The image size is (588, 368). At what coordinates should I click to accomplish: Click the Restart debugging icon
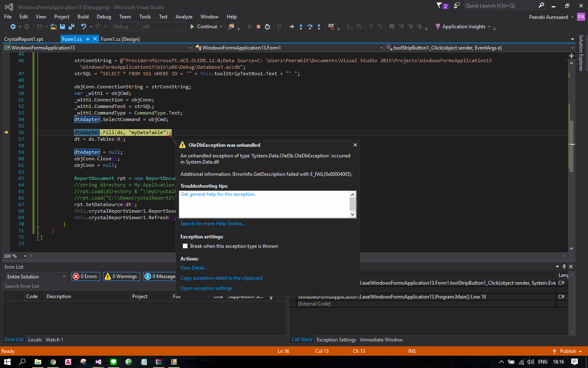click(267, 27)
